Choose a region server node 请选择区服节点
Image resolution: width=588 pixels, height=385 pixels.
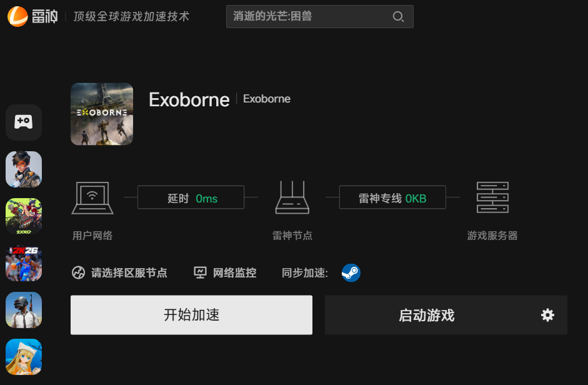click(119, 272)
